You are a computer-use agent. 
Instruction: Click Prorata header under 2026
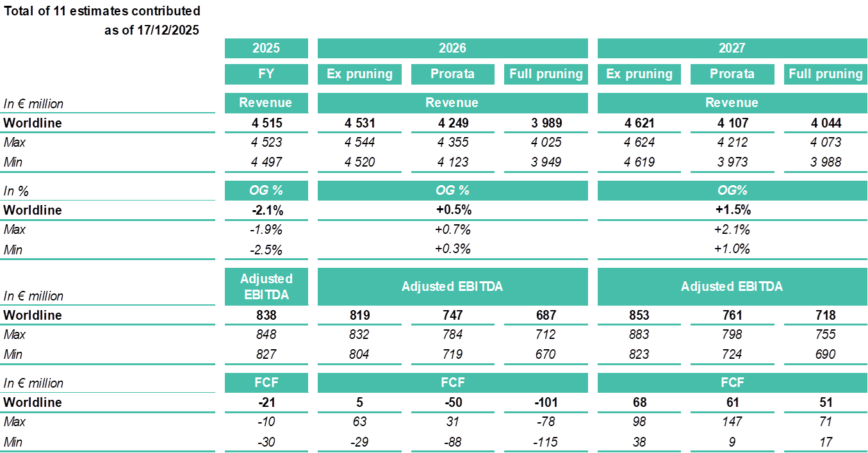pyautogui.click(x=452, y=74)
